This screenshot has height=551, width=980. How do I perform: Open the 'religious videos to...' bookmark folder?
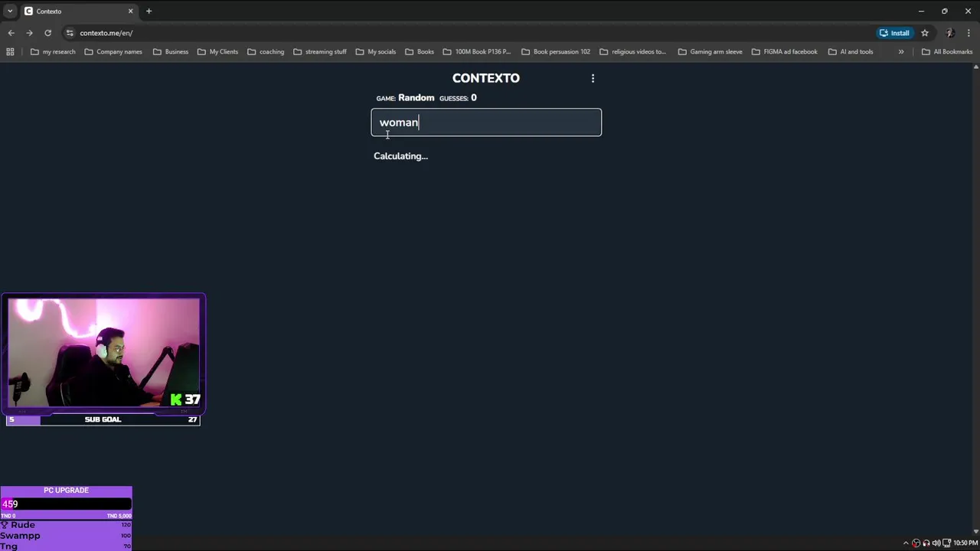click(x=633, y=51)
